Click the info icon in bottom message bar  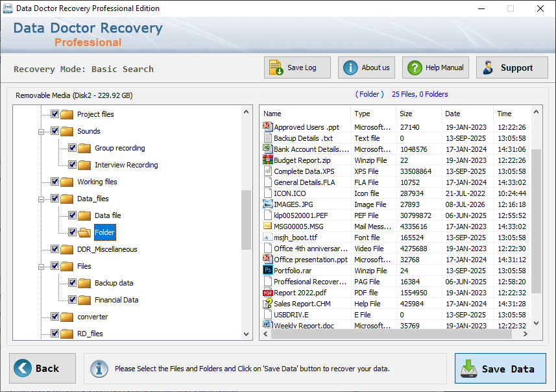(99, 369)
